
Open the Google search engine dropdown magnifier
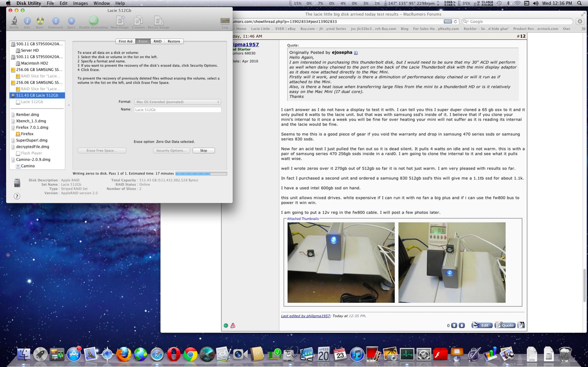466,21
